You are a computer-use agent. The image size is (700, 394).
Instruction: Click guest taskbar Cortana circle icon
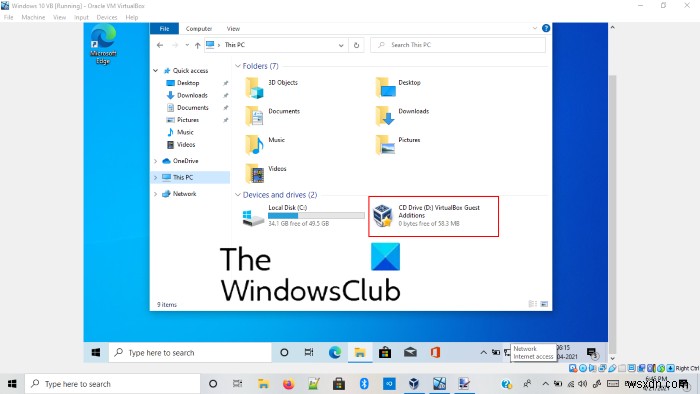coord(284,353)
